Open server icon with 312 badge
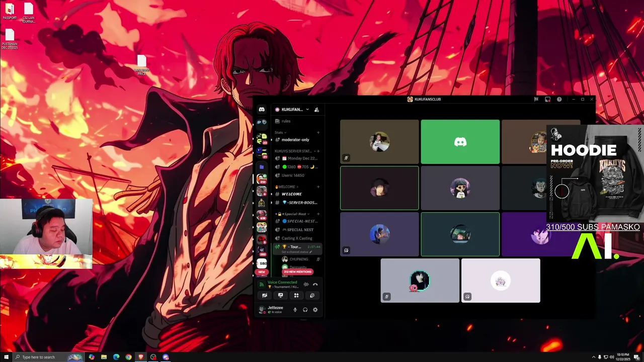Viewport: 644px width, 362px height. point(262,179)
